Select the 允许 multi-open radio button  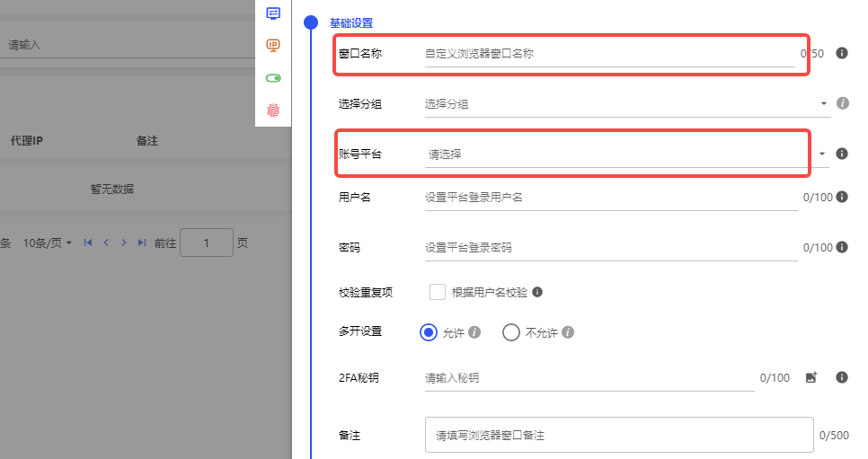[429, 332]
